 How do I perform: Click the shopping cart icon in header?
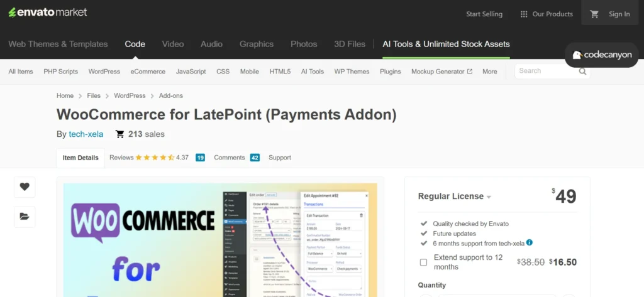point(594,14)
